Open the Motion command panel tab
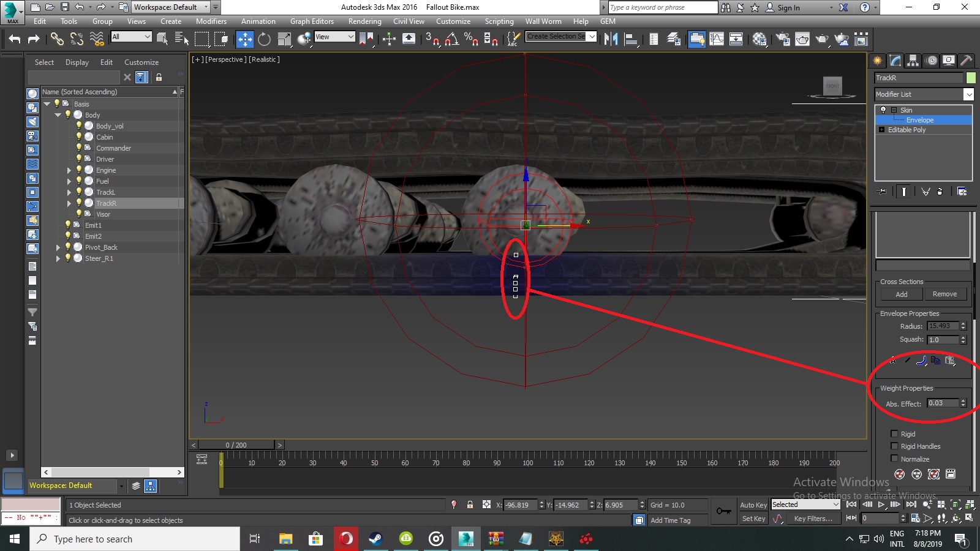980x551 pixels. click(932, 60)
